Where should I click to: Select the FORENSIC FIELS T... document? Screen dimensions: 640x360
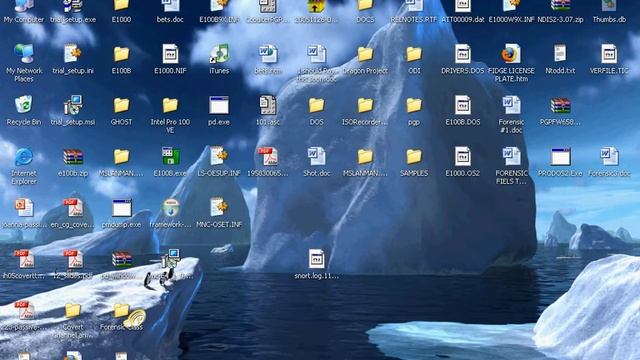click(x=511, y=157)
